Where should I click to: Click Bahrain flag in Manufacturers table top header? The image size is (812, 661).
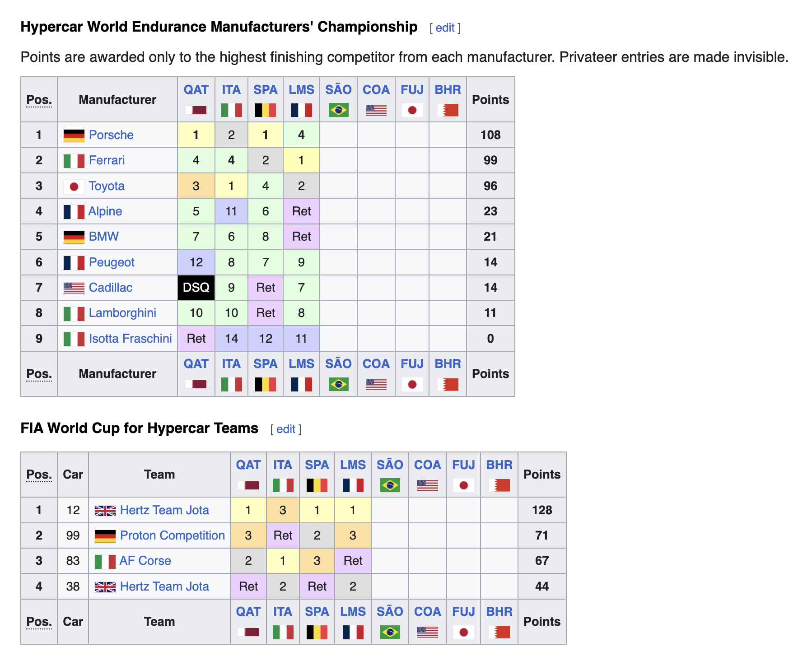pos(448,110)
